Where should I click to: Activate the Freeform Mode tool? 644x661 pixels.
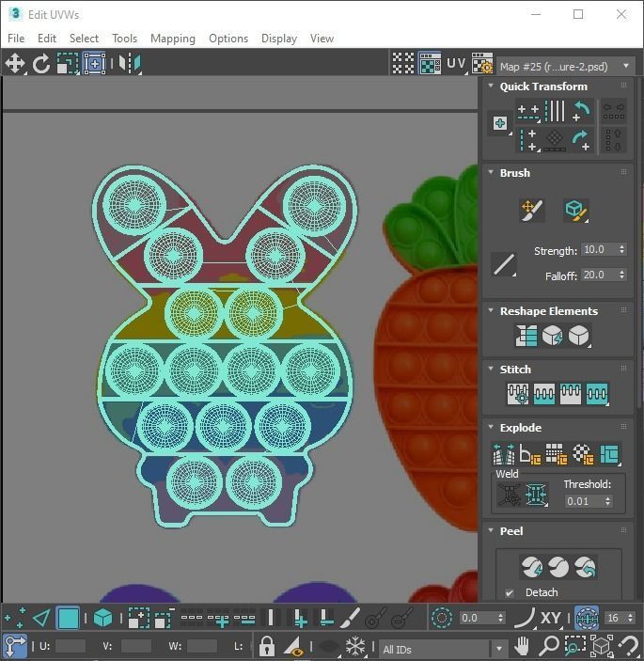coord(94,64)
